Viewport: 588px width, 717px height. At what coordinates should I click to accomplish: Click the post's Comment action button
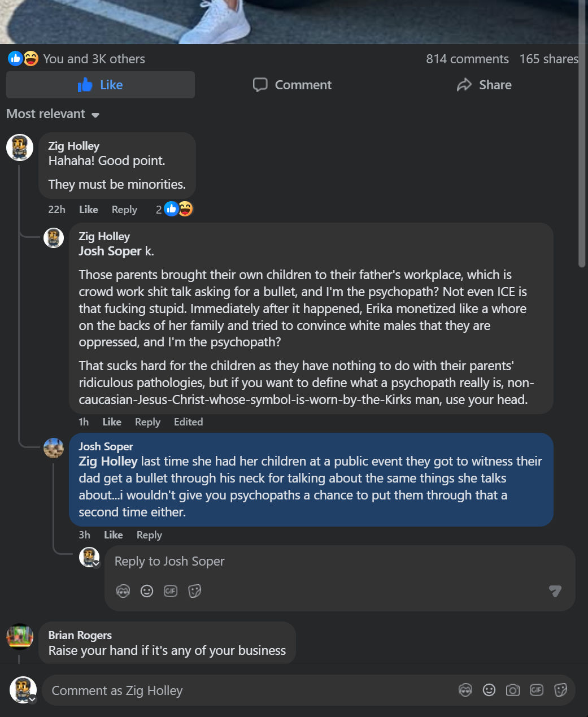(292, 85)
